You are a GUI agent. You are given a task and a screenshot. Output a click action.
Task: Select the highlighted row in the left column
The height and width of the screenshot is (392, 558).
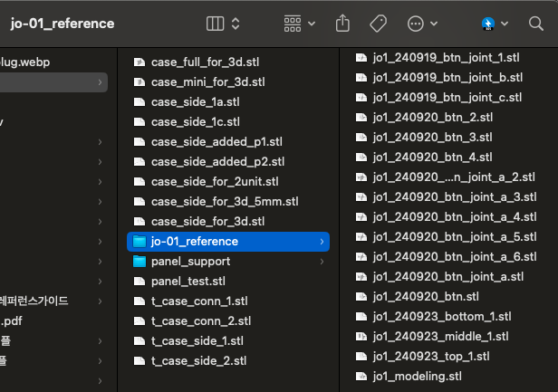53,82
